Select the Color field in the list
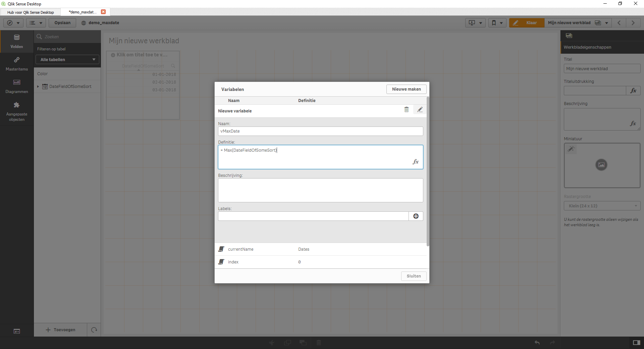 (x=67, y=74)
